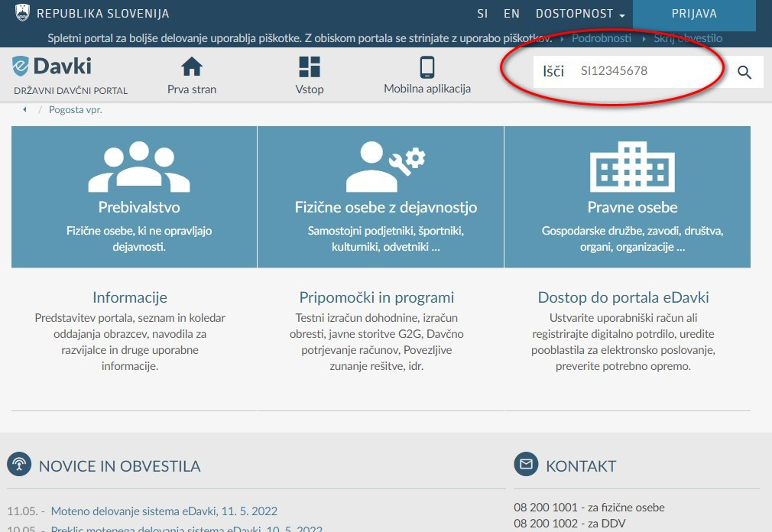Click the REPUBLIKA SLOVENIJA header text
Viewport: 772px width, 532px height.
[x=103, y=14]
